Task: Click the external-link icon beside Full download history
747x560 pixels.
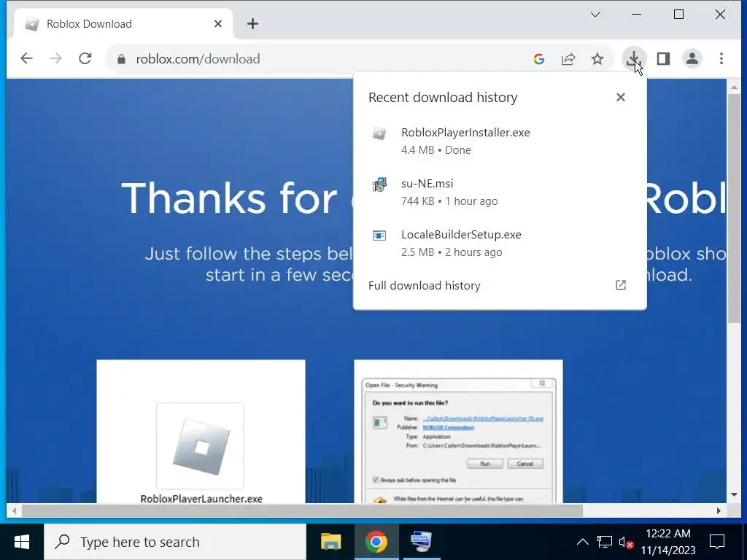Action: pyautogui.click(x=620, y=285)
